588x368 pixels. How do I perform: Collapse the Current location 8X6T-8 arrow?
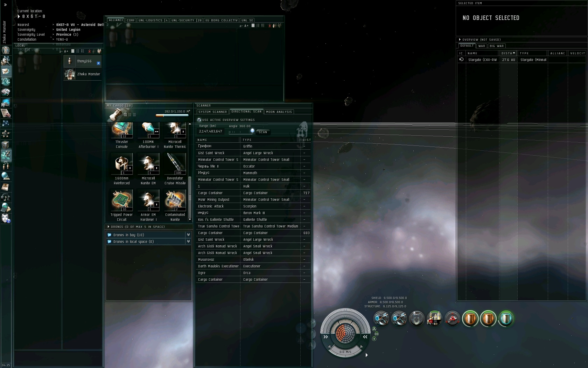(x=19, y=16)
